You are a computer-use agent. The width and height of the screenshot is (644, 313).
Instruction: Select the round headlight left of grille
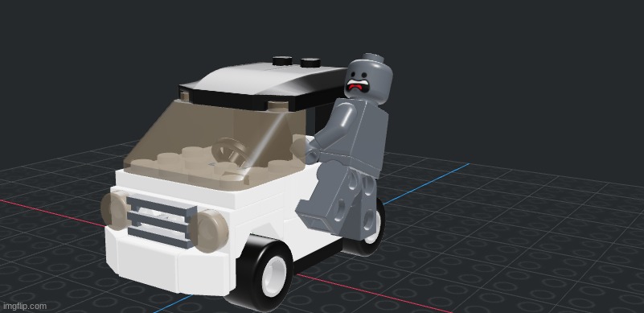pyautogui.click(x=115, y=210)
